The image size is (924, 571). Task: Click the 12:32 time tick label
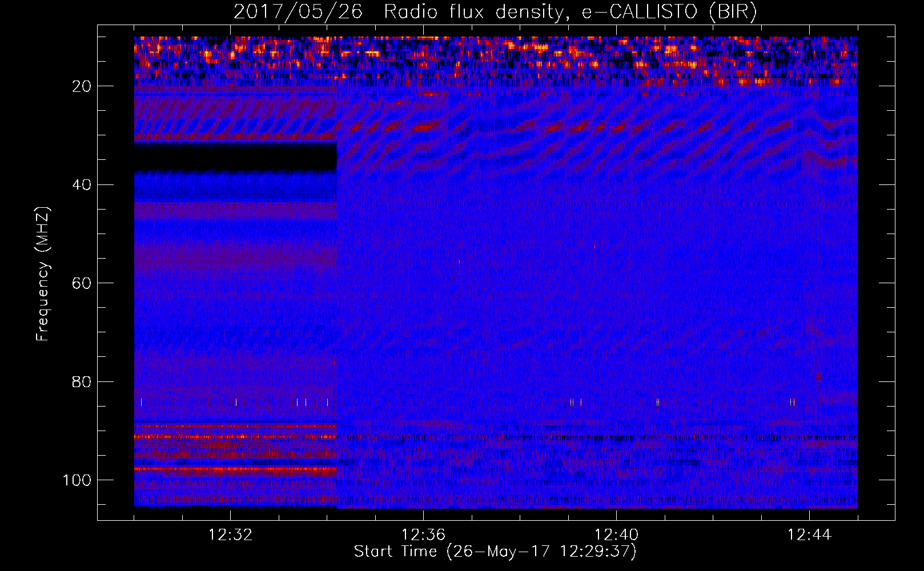[x=231, y=535]
